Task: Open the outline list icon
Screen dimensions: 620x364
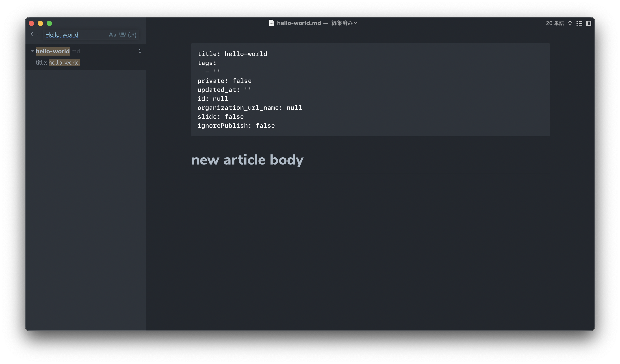Action: point(579,23)
